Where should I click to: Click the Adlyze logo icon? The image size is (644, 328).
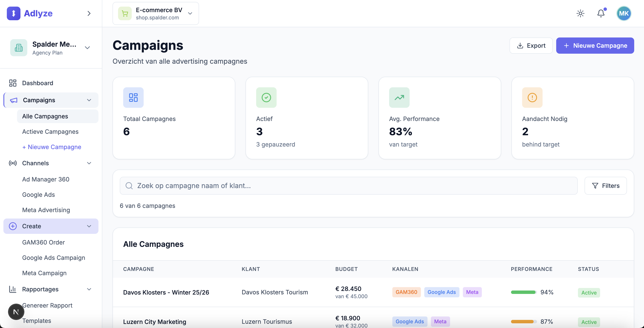[13, 13]
